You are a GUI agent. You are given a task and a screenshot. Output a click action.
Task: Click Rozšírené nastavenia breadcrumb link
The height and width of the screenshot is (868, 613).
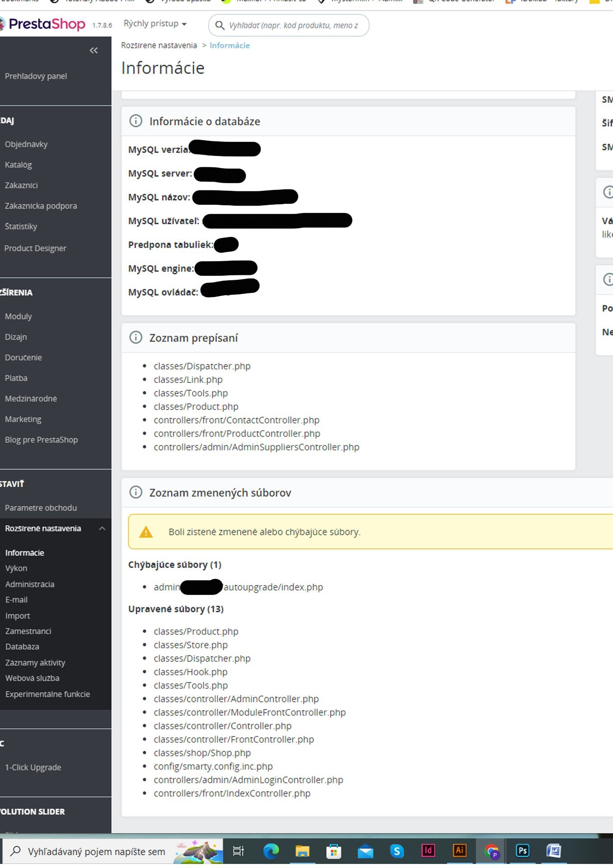tap(159, 45)
